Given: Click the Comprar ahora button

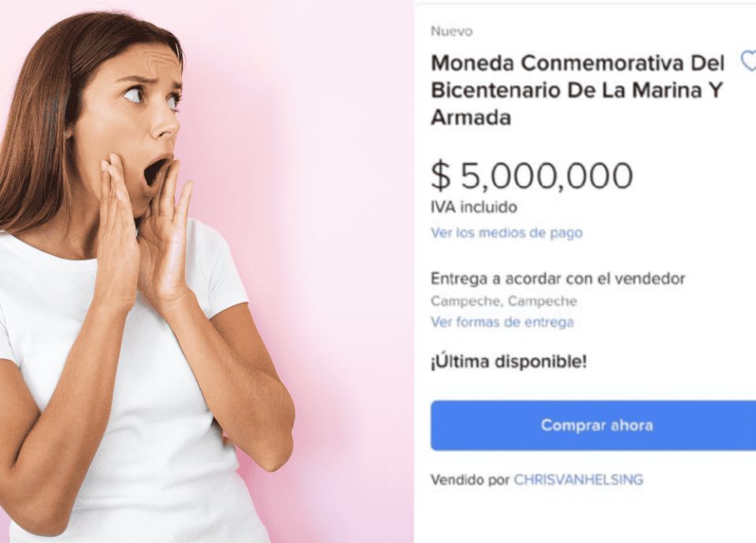Looking at the screenshot, I should (x=593, y=426).
